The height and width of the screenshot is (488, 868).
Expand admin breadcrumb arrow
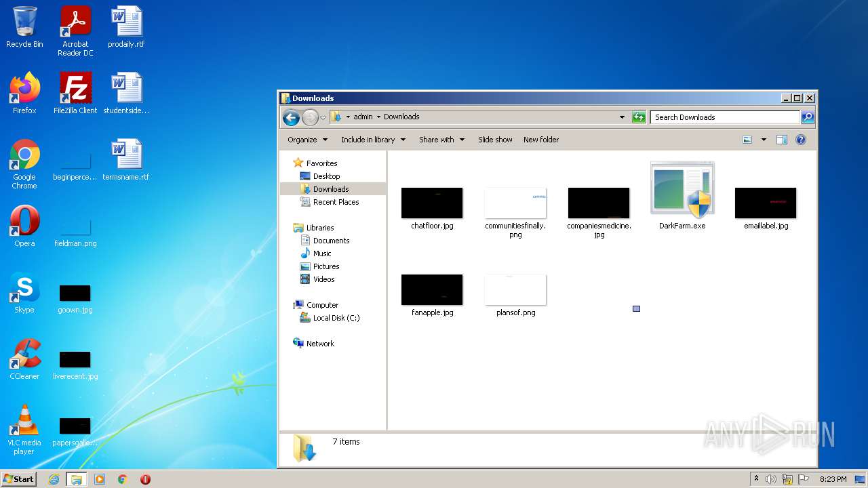378,117
